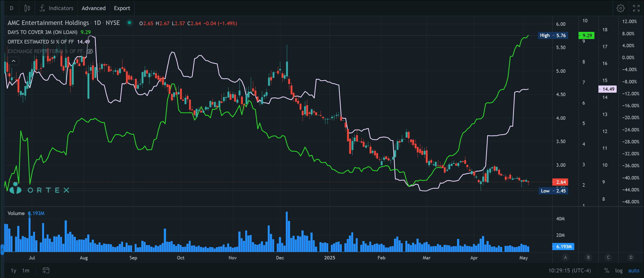Toggle percentage scale using the % control
Viewport: 644px width, 278px height.
[606, 271]
